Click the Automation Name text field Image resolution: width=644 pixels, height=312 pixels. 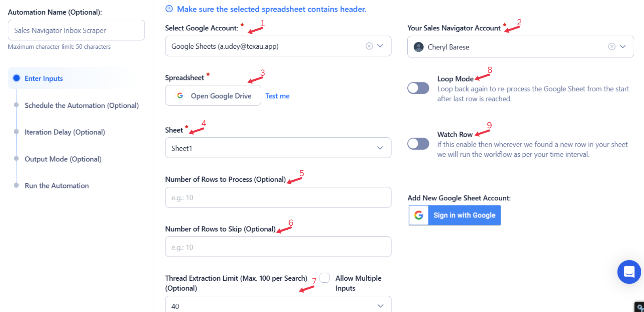(76, 30)
